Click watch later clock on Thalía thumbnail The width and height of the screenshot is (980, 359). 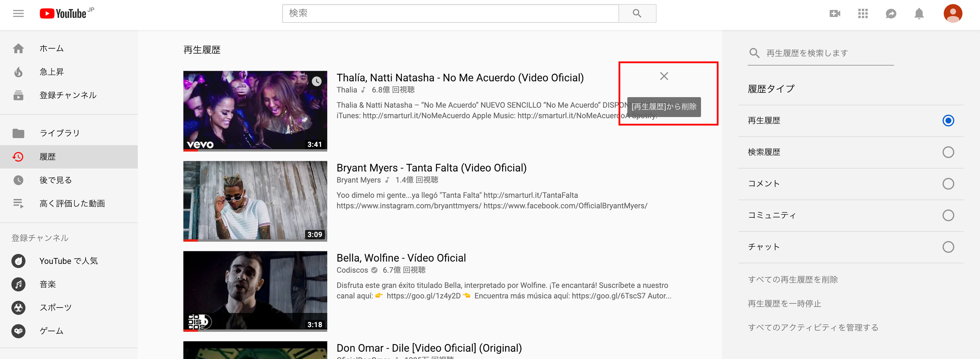click(x=316, y=81)
